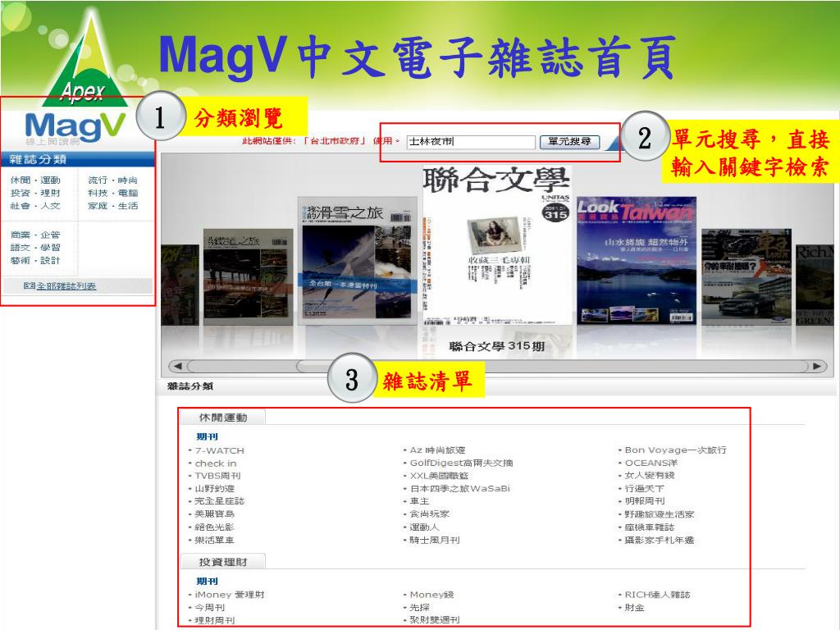Open the 車主 magazine link
The width and height of the screenshot is (840, 630).
tap(419, 501)
